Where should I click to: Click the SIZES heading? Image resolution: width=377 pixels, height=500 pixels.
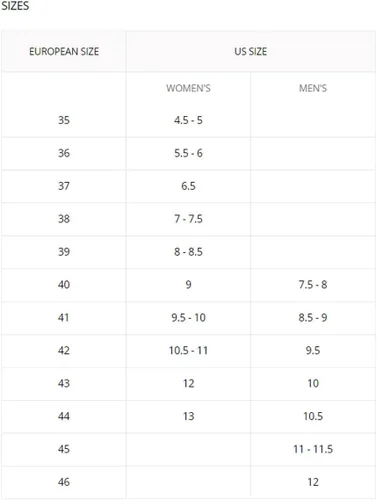click(x=15, y=6)
